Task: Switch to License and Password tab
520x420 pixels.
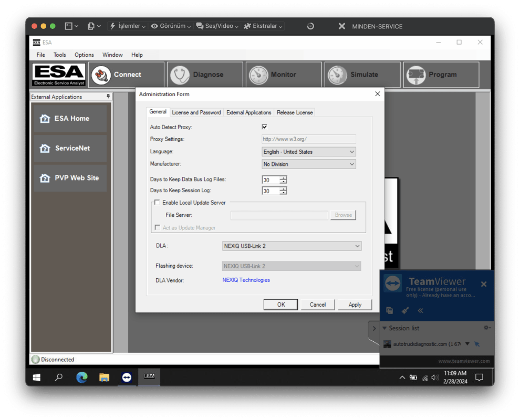Action: tap(196, 113)
